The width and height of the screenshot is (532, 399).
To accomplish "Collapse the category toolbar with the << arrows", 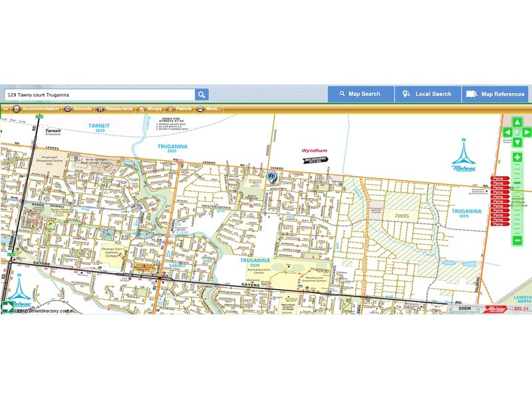I will 5,108.
